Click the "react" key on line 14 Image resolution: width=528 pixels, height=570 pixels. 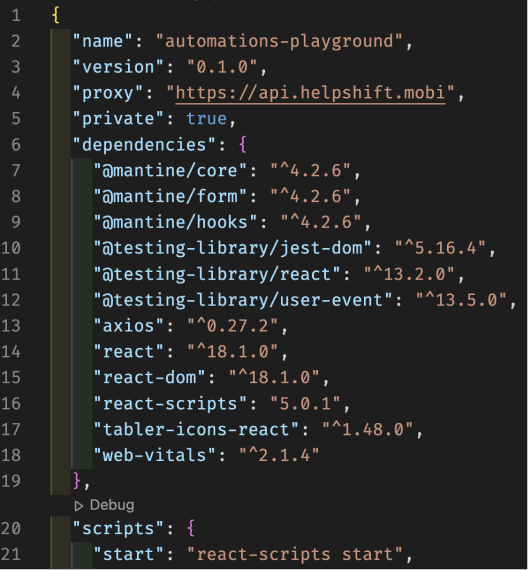pos(128,352)
